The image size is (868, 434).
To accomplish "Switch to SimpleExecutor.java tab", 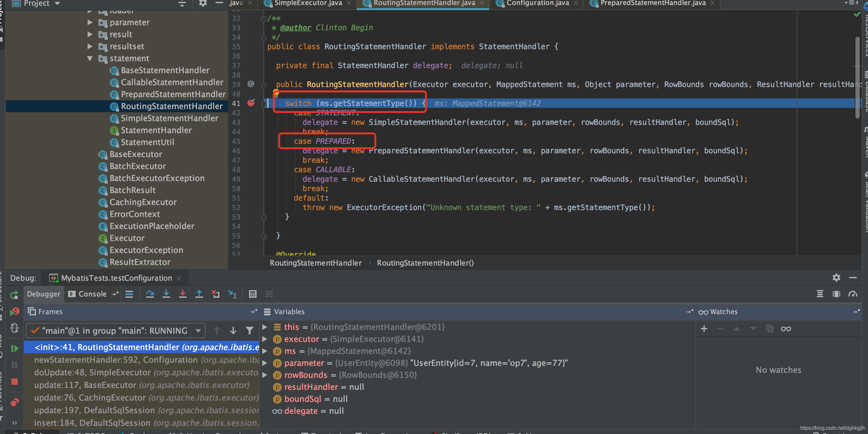I will click(x=308, y=3).
